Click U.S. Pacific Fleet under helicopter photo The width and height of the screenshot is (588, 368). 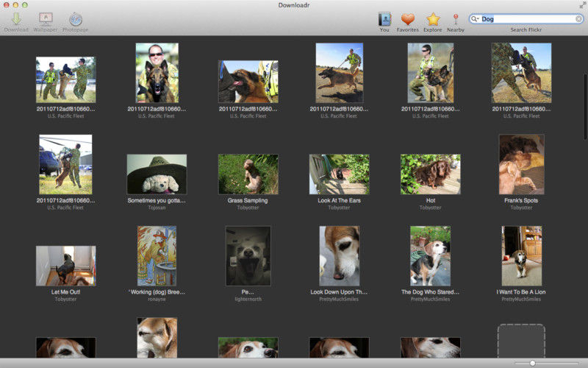click(65, 208)
